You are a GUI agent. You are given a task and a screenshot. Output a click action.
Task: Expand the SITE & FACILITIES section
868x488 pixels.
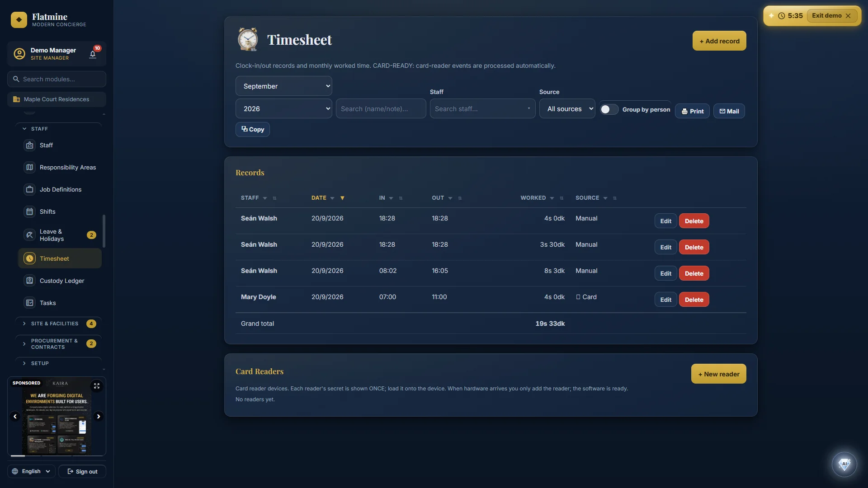pos(59,324)
